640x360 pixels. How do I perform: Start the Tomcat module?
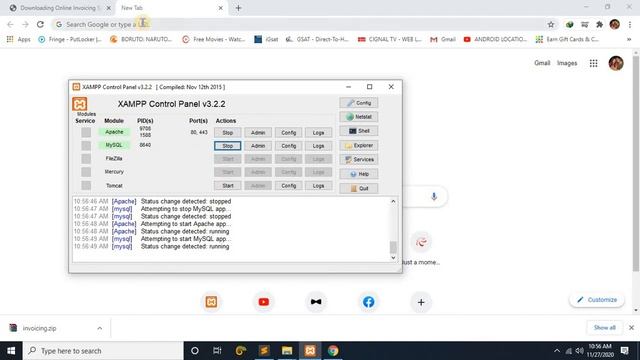tap(227, 186)
